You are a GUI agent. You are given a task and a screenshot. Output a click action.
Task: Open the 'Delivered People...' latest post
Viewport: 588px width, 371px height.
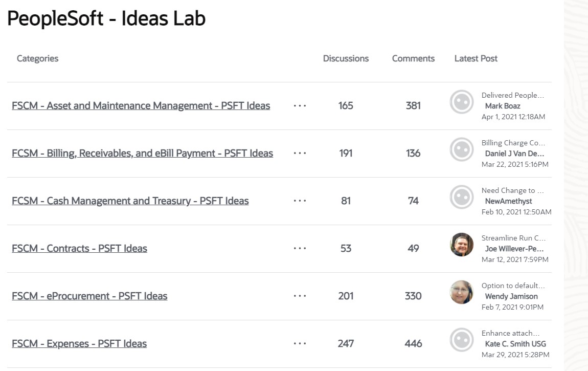(512, 95)
